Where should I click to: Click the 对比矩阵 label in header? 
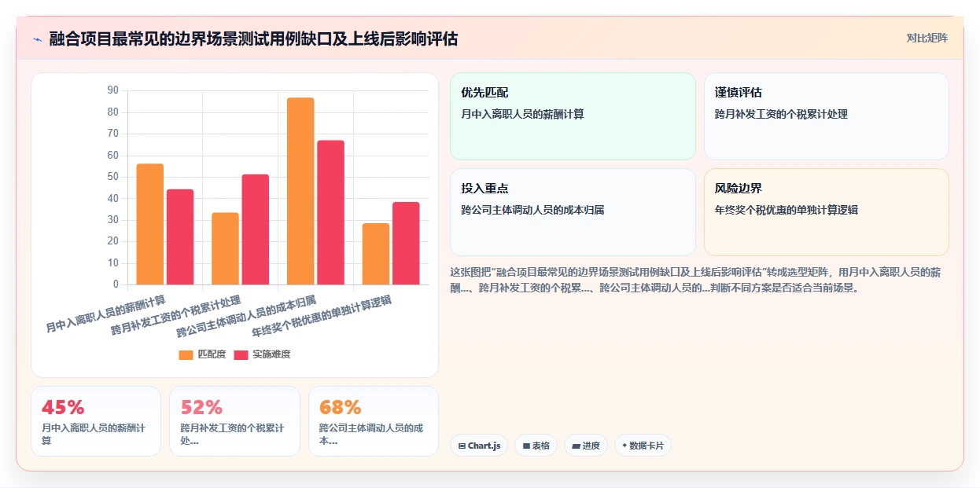point(927,38)
